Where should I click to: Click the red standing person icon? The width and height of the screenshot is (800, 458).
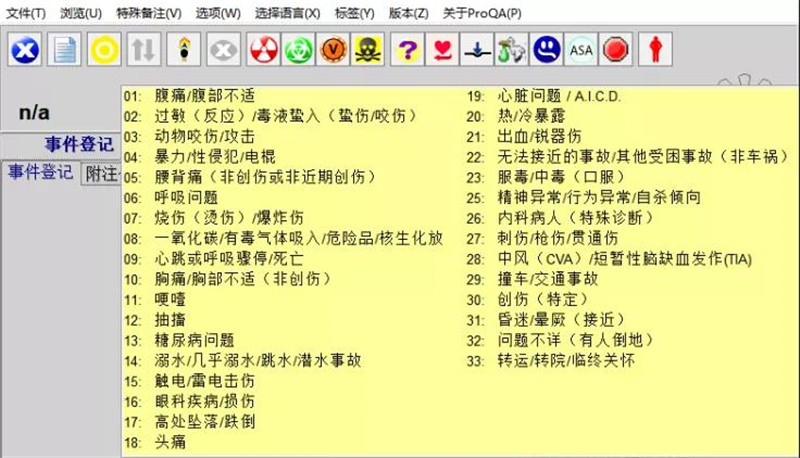[x=655, y=49]
